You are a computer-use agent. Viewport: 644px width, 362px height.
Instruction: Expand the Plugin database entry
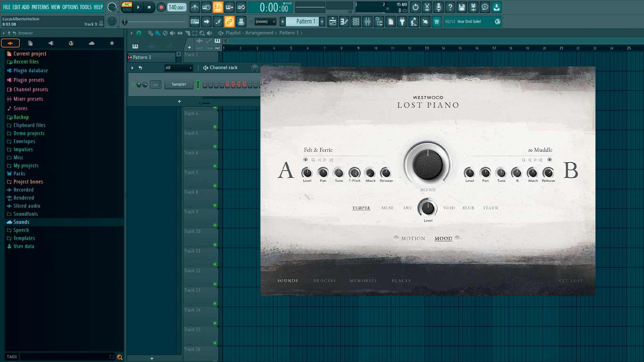tap(30, 71)
